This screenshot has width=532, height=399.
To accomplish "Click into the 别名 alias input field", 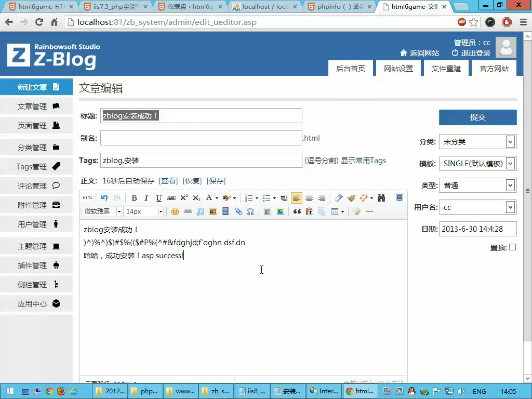I will 201,138.
